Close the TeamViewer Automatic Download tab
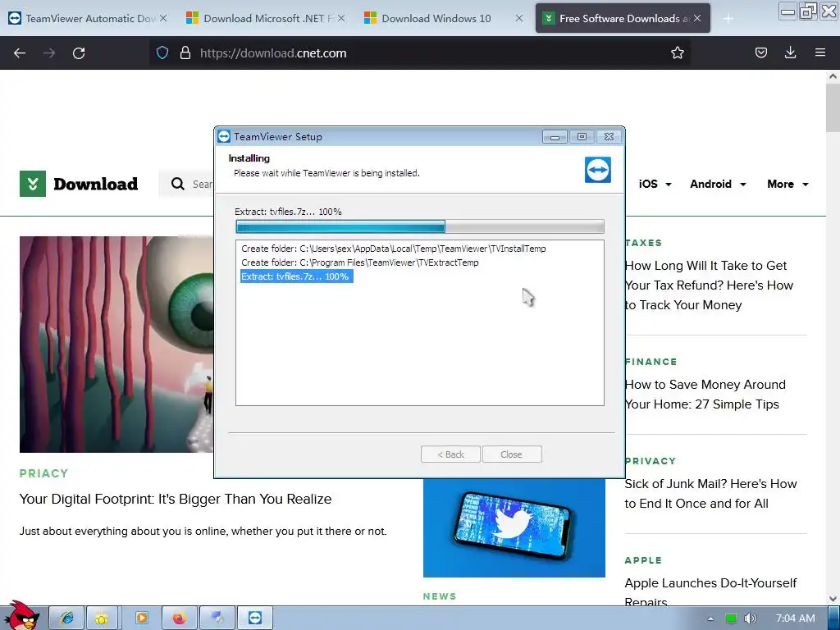840x630 pixels. 163,18
